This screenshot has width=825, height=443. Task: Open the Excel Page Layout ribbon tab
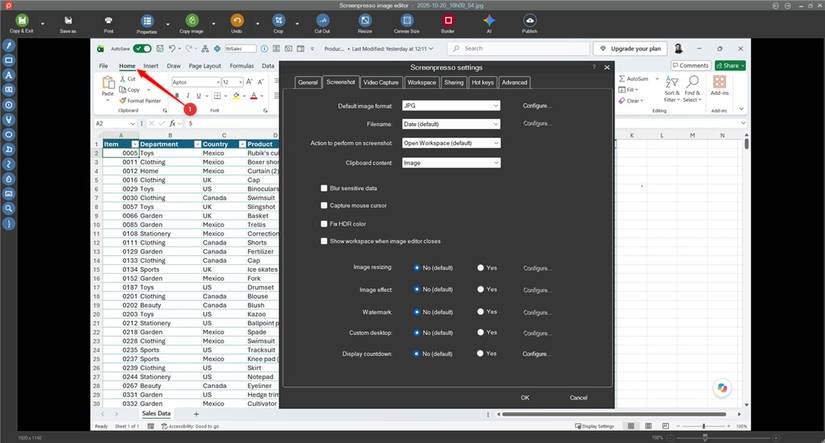[205, 66]
